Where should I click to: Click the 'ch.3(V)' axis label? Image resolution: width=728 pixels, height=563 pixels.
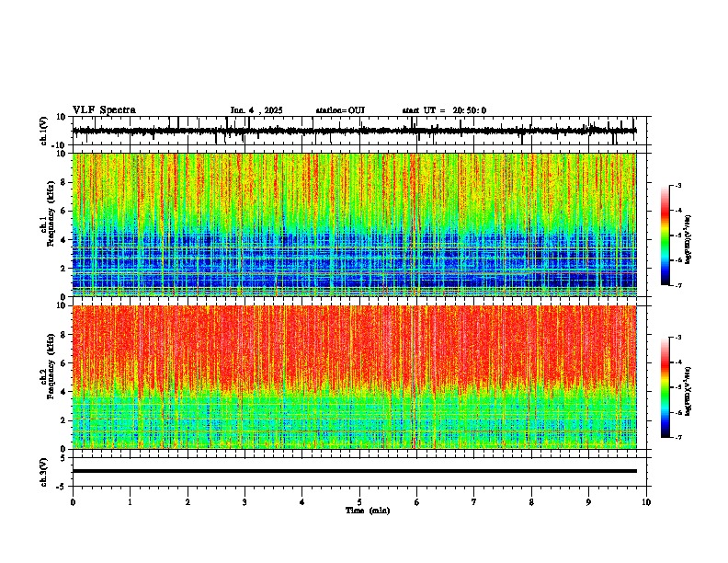point(44,472)
